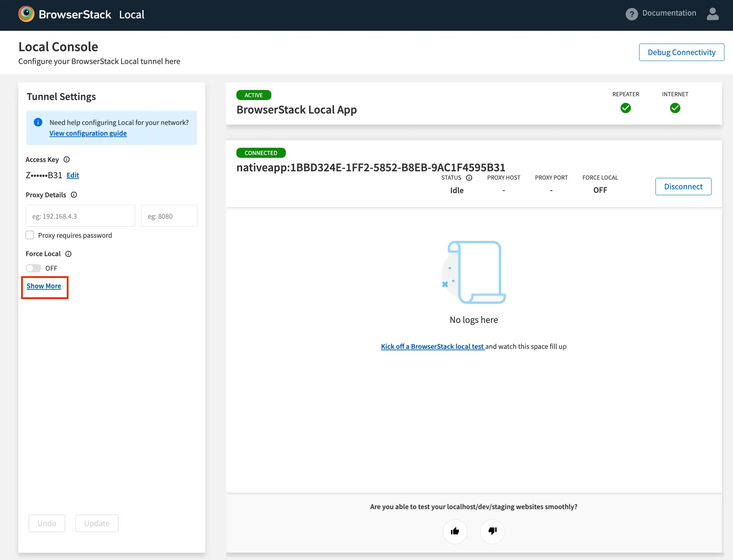Image resolution: width=733 pixels, height=560 pixels.
Task: Click the proxy port input field
Action: point(169,216)
